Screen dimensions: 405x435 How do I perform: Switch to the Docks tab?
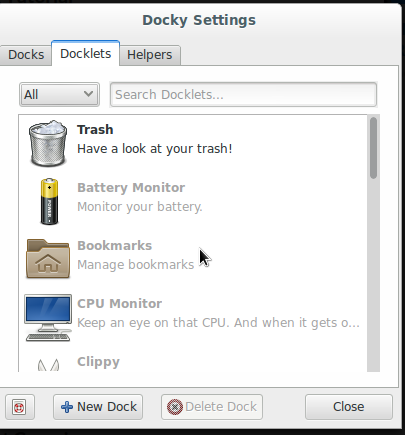pos(26,55)
